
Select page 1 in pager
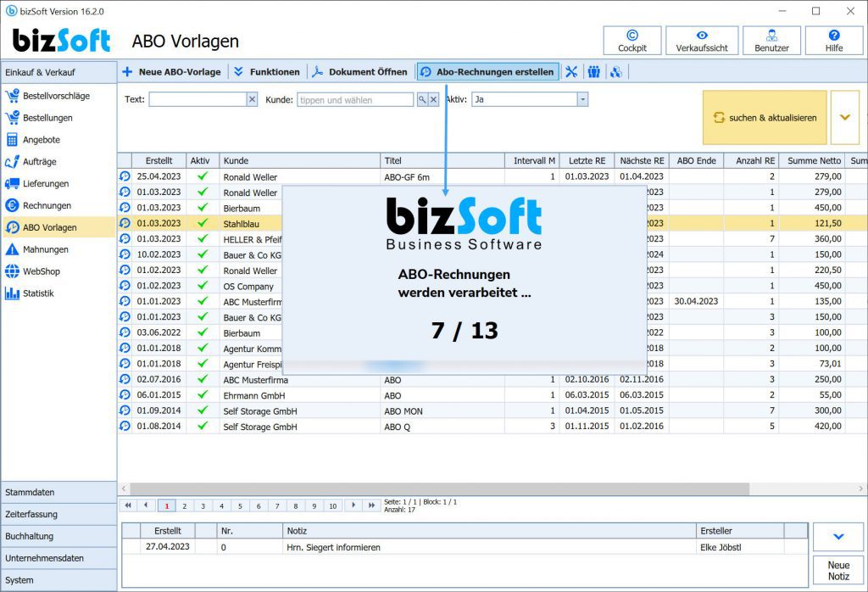click(x=167, y=505)
